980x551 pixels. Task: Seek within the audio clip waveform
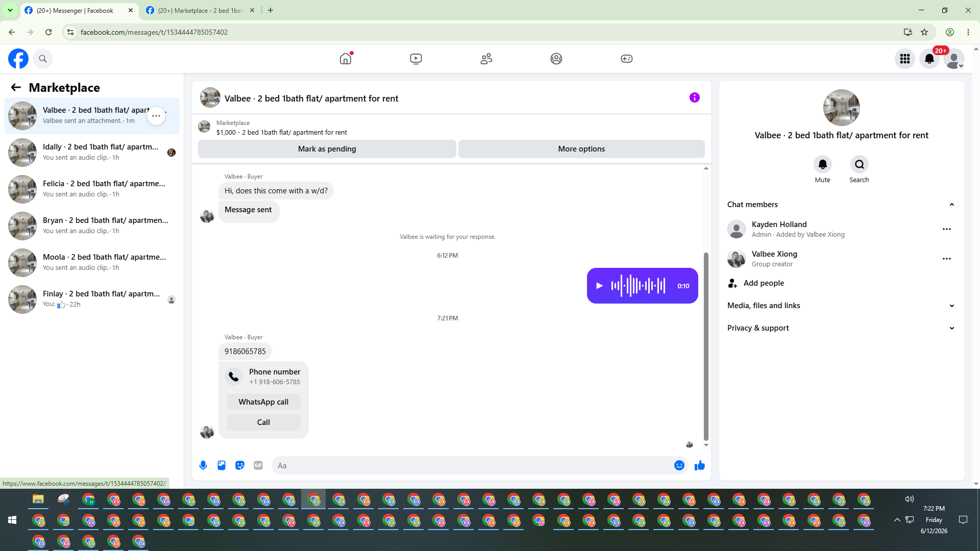[638, 286]
